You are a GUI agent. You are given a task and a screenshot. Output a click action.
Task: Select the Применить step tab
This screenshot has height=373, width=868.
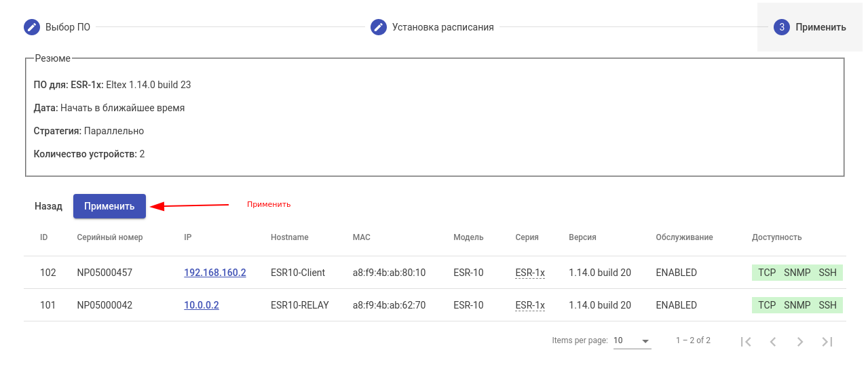point(820,27)
